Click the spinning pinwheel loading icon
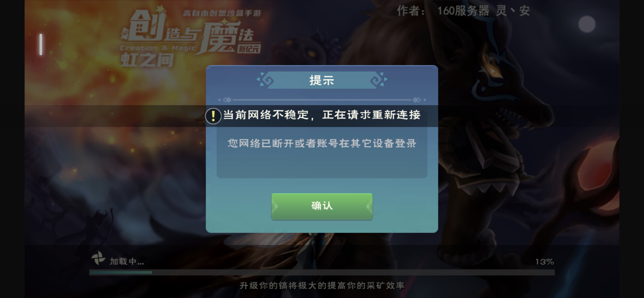The image size is (644, 298). click(98, 258)
